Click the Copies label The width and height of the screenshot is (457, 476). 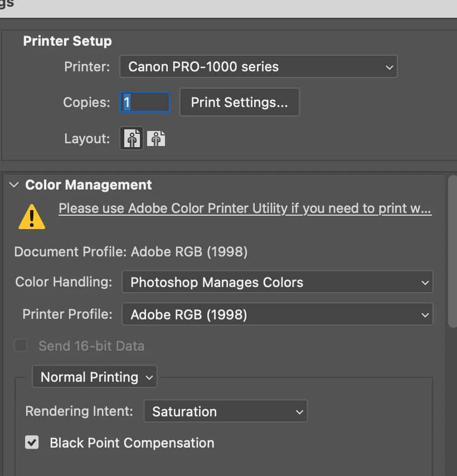pyautogui.click(x=87, y=102)
